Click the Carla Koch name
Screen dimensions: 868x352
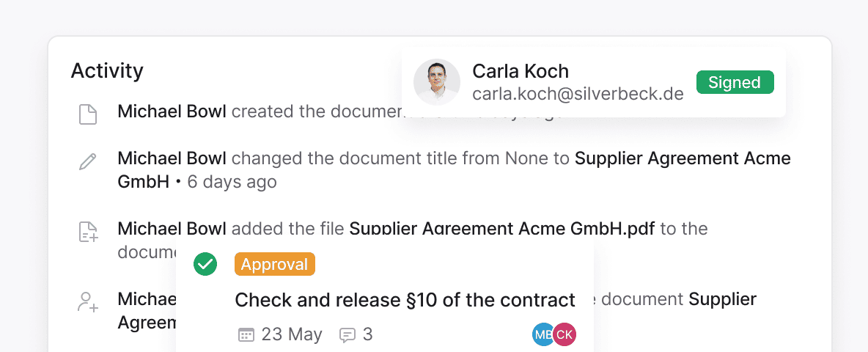coord(521,71)
